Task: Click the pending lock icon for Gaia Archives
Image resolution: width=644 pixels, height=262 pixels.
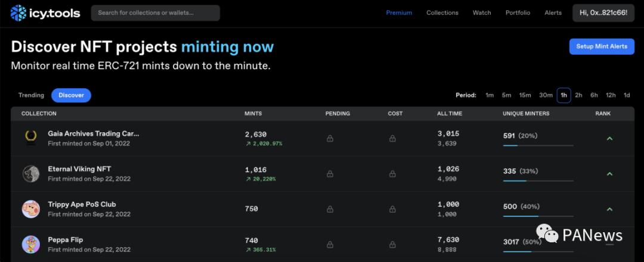Action: pyautogui.click(x=330, y=139)
